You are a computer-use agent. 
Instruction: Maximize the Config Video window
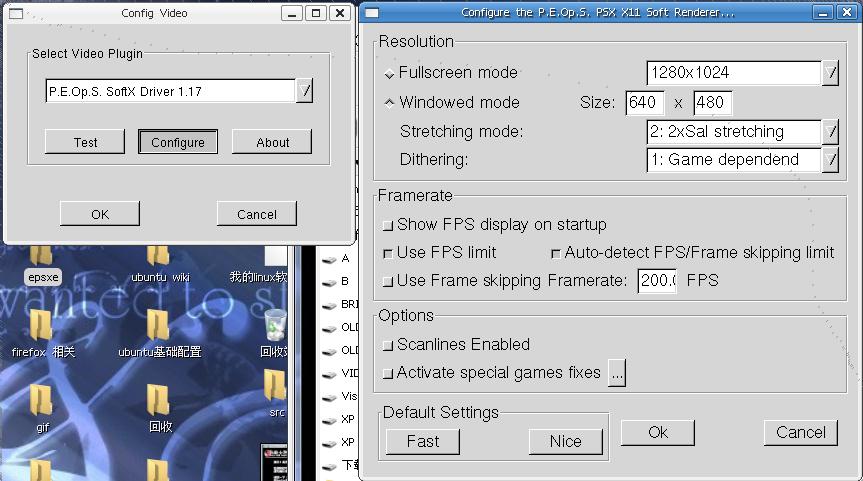[316, 13]
